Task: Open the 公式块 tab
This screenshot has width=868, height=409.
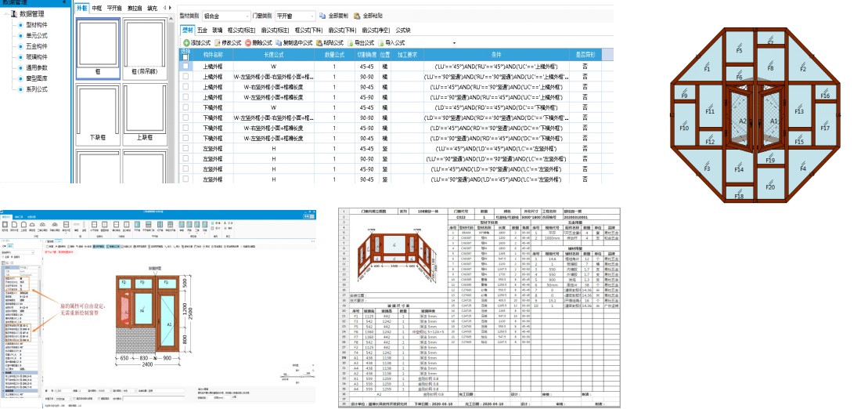Action: pos(402,30)
